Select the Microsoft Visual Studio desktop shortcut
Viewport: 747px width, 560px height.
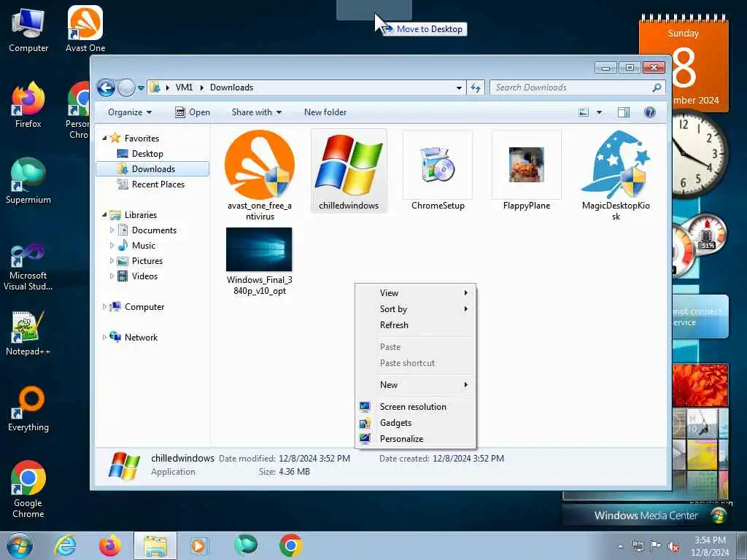[28, 267]
